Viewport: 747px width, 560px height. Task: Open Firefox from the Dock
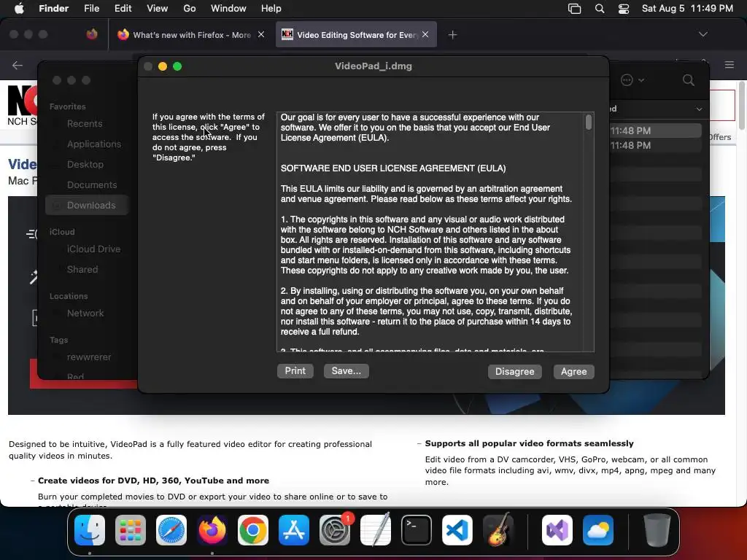tap(212, 530)
